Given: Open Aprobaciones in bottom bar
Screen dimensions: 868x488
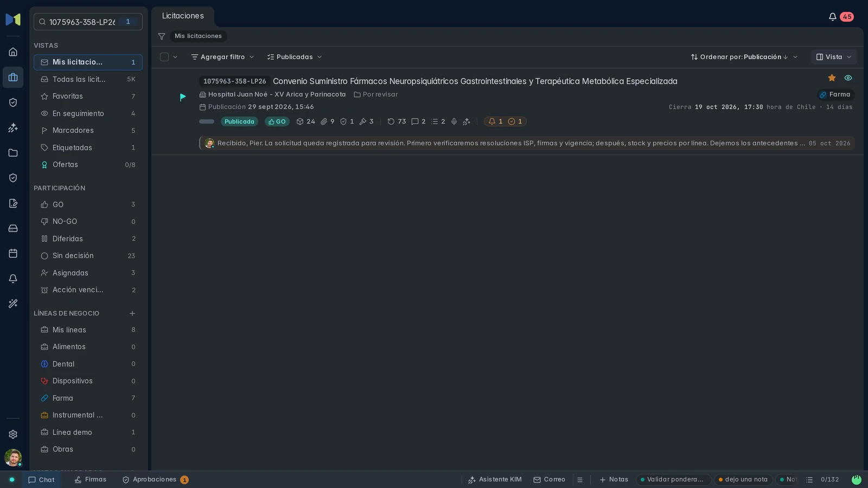Looking at the screenshot, I should tap(155, 480).
